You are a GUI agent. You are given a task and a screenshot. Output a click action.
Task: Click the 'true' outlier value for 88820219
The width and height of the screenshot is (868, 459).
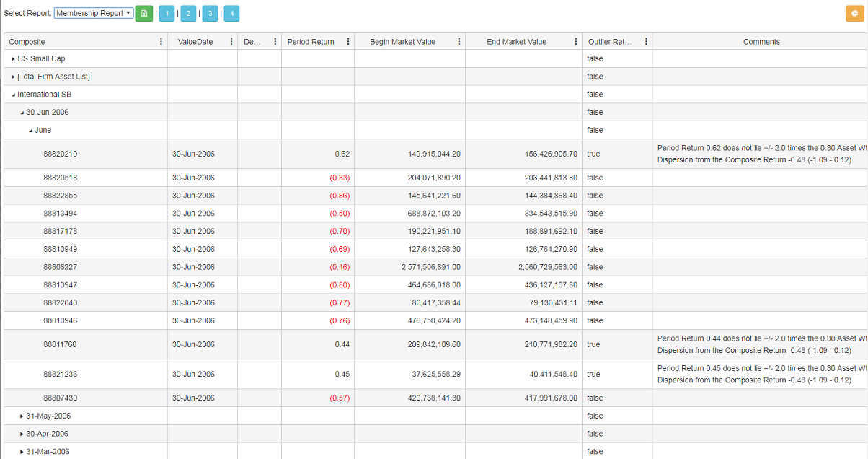[593, 154]
